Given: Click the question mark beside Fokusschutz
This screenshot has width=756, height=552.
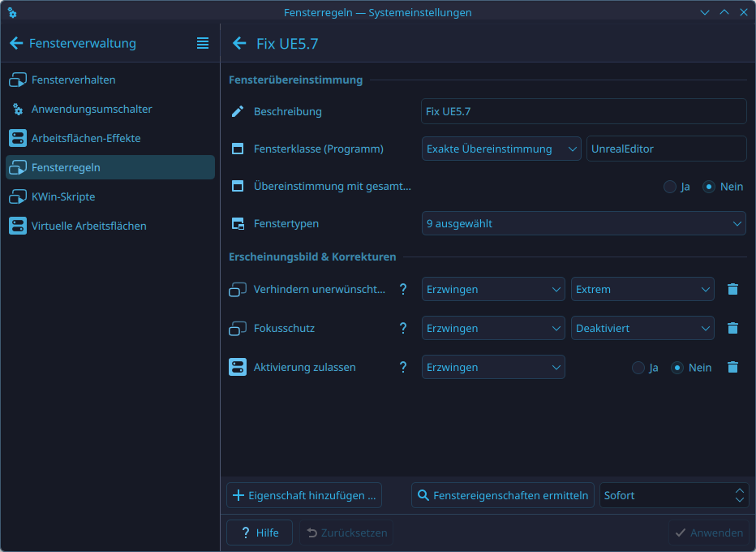Looking at the screenshot, I should click(x=403, y=328).
